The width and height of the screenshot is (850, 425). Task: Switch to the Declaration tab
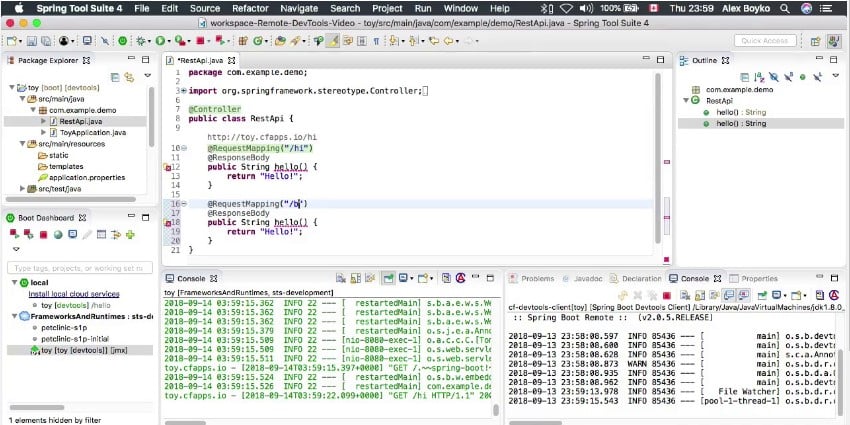tap(635, 279)
